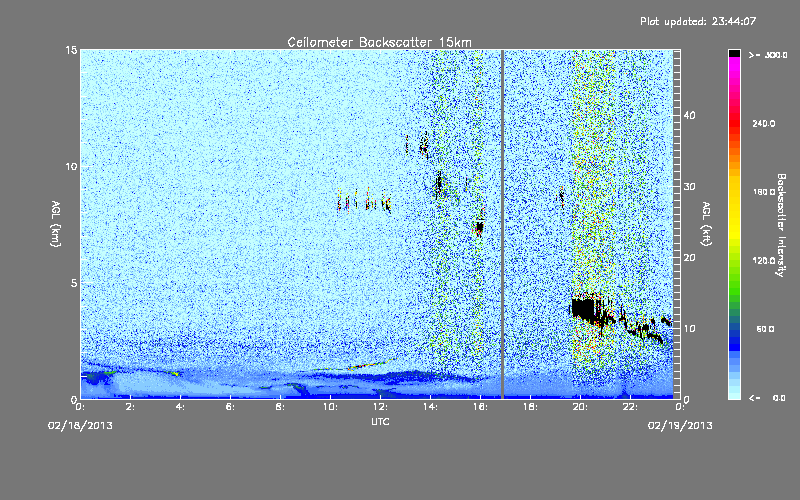Image resolution: width=800 pixels, height=500 pixels.
Task: Select the '>= 300.0' colorbar label
Action: coord(768,55)
